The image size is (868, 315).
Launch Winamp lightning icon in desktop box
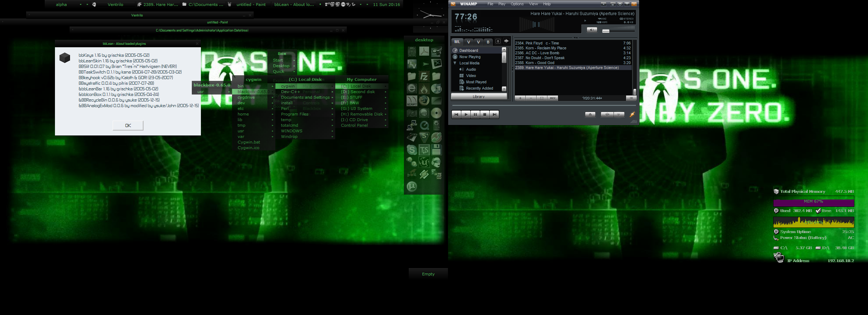[x=424, y=174]
